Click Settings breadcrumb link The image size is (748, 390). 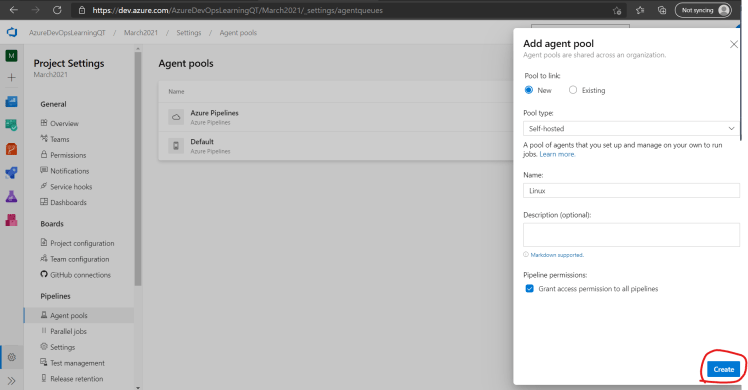tap(188, 33)
